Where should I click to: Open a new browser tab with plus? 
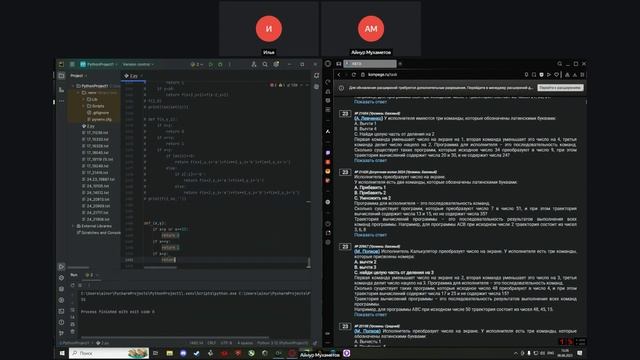400,64
